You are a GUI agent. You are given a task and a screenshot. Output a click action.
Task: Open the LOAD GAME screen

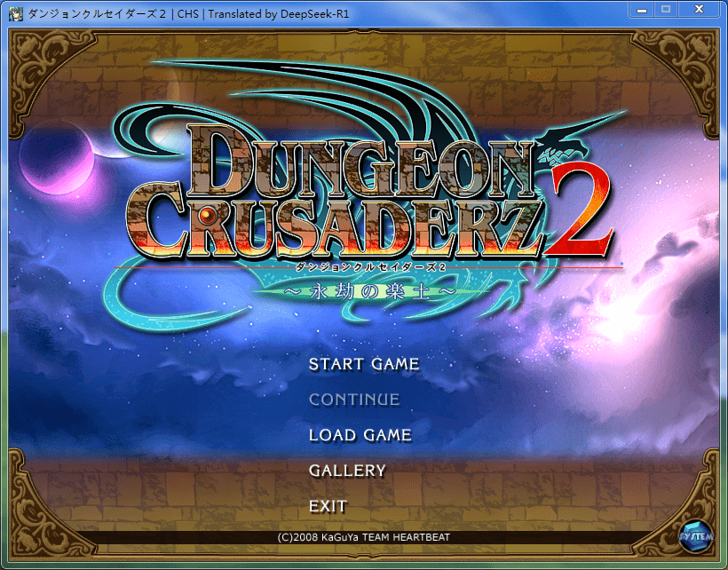pos(360,435)
